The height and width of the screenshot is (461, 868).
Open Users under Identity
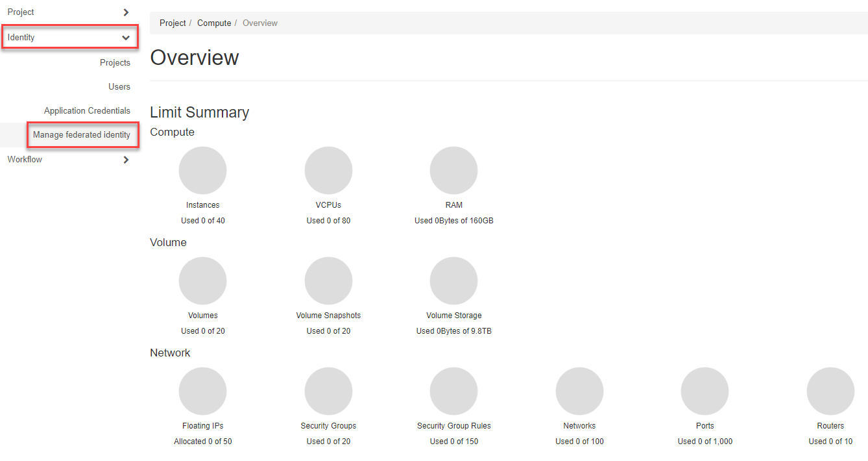[x=119, y=87]
